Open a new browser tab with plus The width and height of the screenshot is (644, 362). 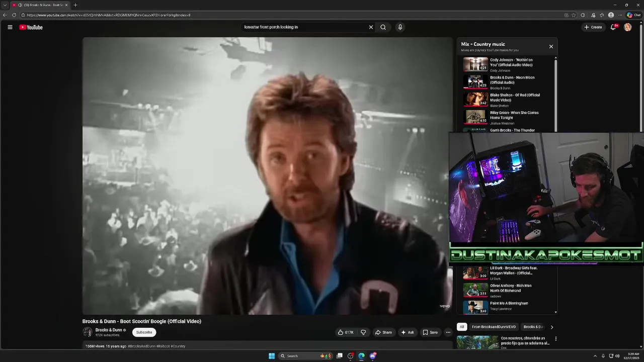[75, 5]
